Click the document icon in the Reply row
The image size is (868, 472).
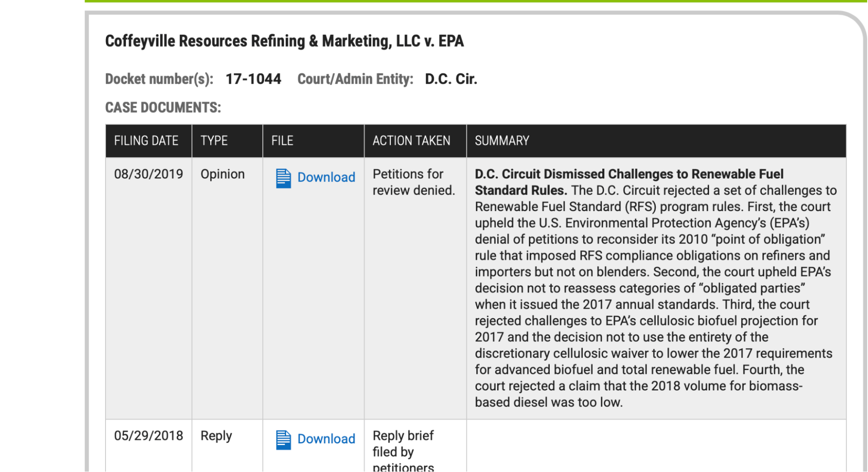(x=283, y=439)
